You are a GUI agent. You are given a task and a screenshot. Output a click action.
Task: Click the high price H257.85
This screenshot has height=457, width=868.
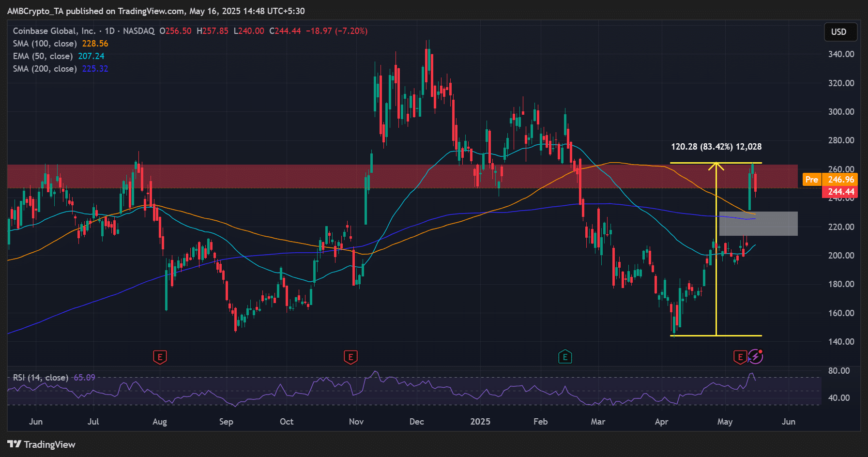click(213, 31)
